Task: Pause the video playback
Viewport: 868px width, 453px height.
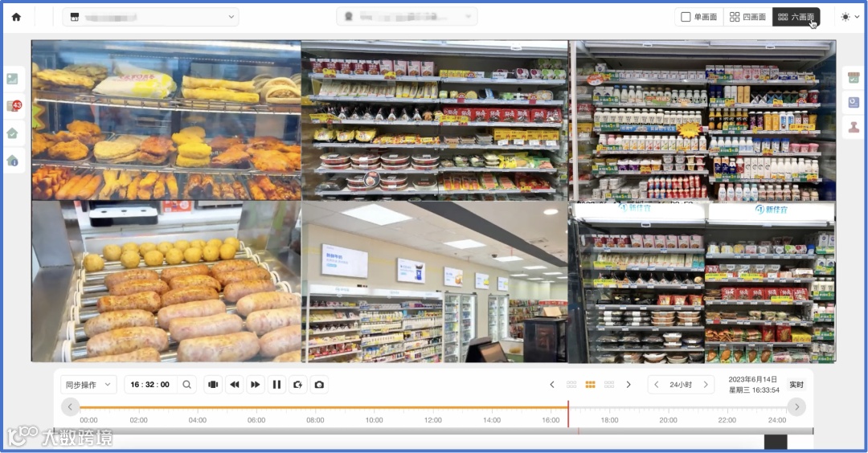Action: pos(276,385)
